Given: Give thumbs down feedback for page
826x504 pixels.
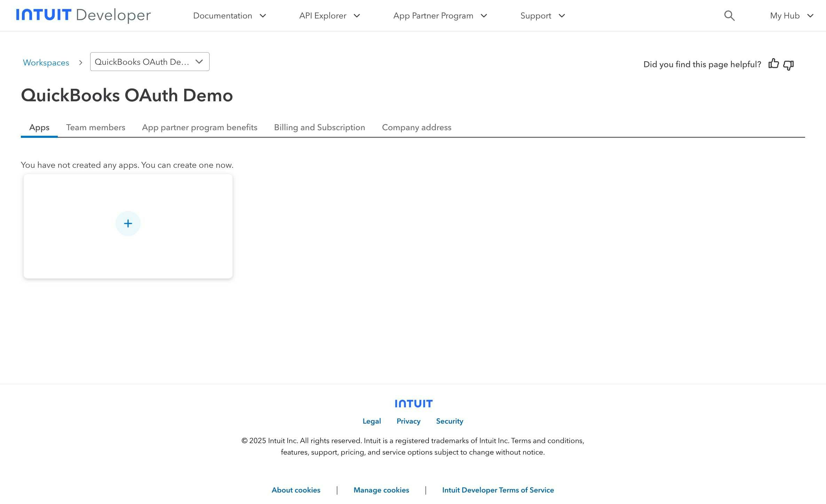Looking at the screenshot, I should [x=788, y=65].
